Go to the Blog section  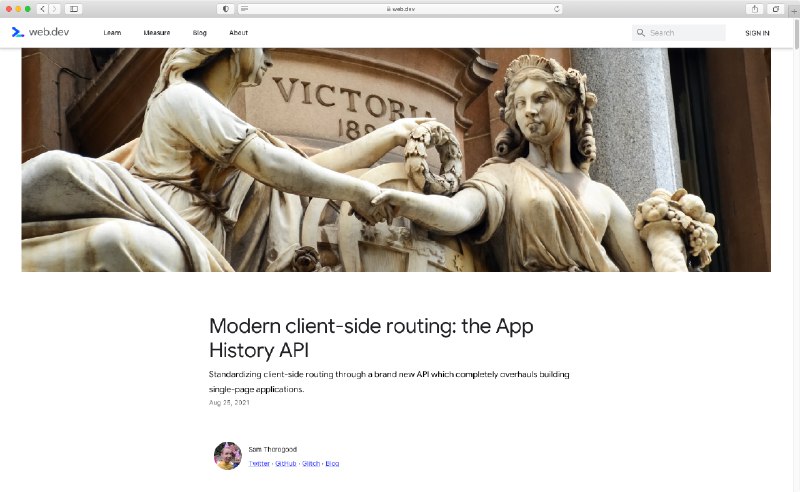[199, 33]
